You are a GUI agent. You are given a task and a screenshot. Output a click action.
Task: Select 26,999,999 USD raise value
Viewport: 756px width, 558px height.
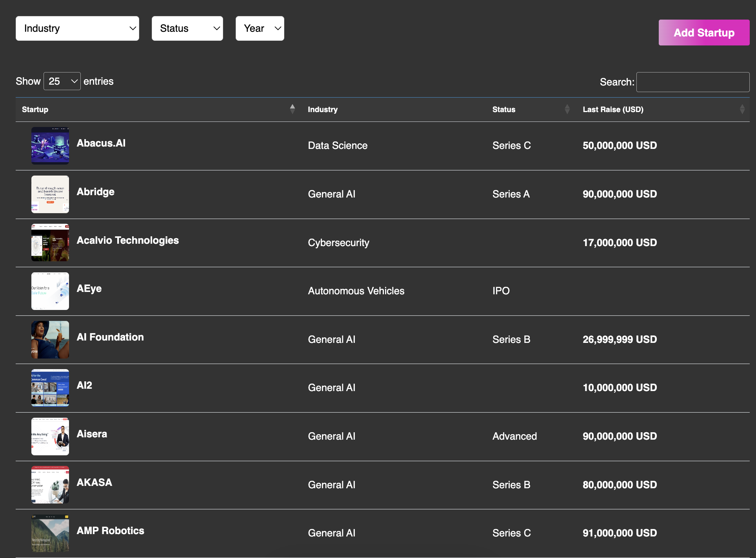(620, 339)
